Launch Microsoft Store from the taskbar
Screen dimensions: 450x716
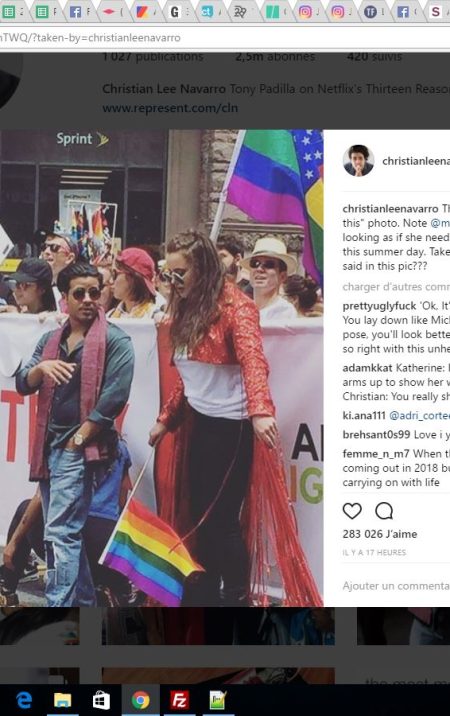[x=101, y=700]
